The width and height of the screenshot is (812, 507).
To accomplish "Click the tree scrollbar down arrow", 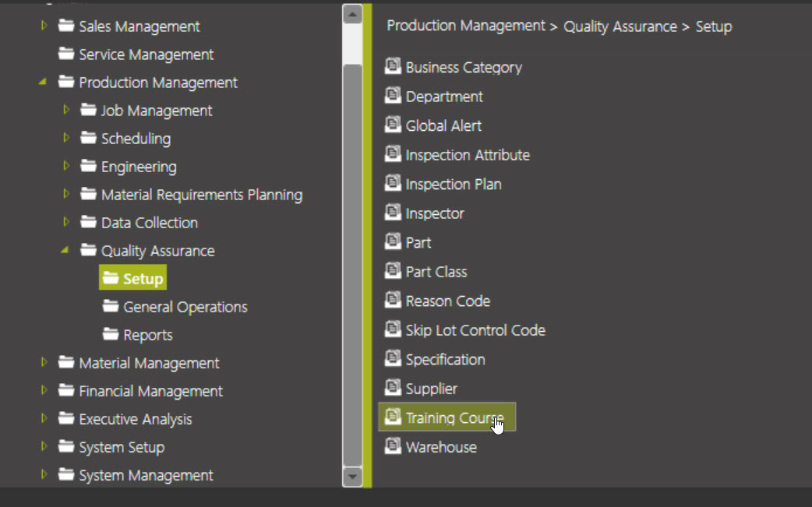I will click(352, 476).
